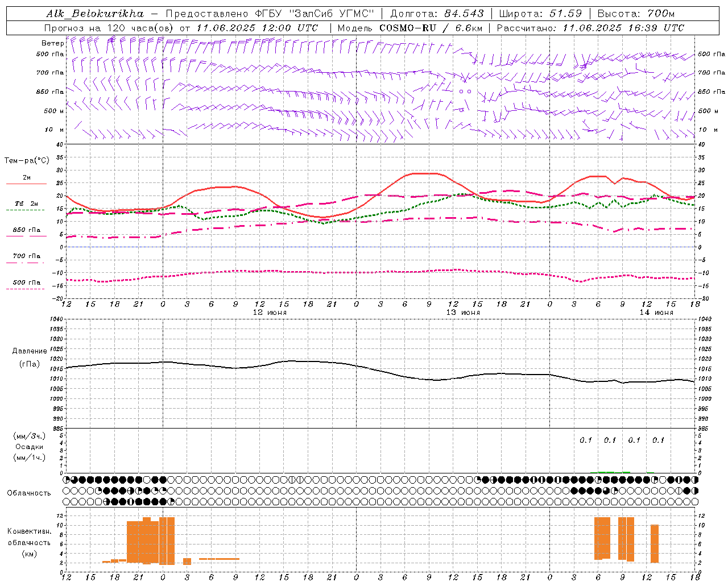This screenshot has height=582, width=728.
Task: Click the dotted pink line sample under 500 гПа legend
Action: click(26, 289)
